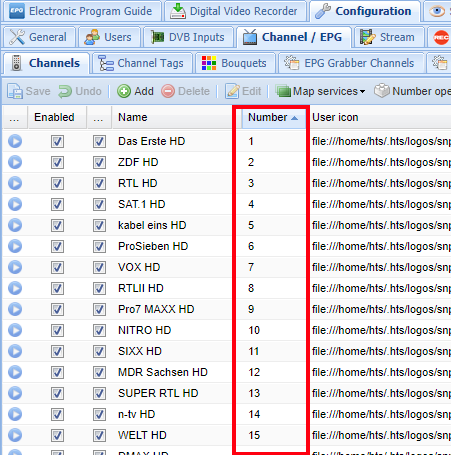Click user icon path for n-tv HD

pos(380,414)
